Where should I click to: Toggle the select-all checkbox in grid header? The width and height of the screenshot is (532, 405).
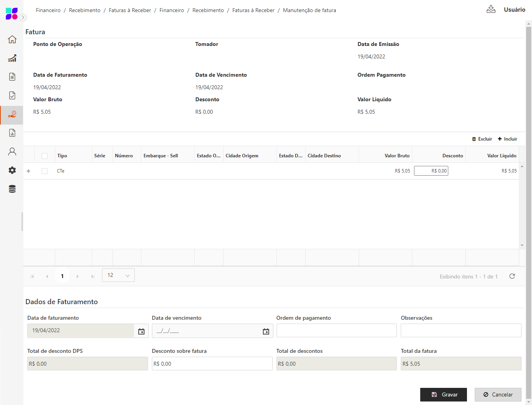click(x=45, y=156)
